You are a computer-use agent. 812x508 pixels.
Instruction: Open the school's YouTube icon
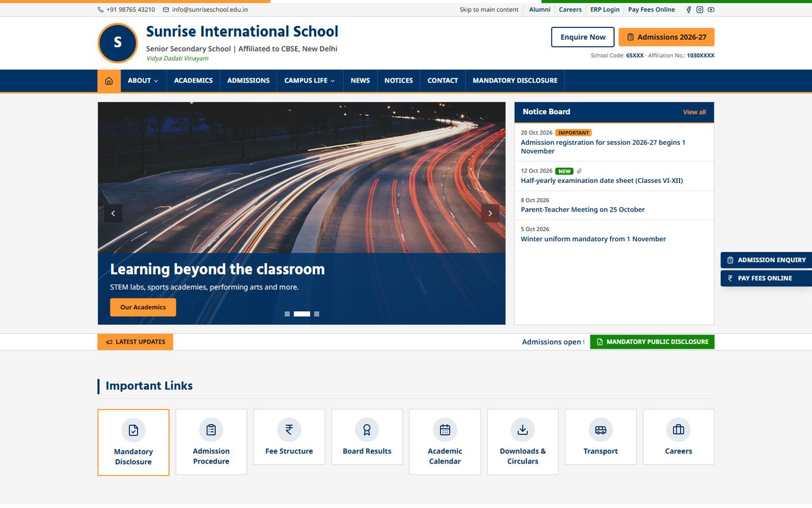[710, 10]
